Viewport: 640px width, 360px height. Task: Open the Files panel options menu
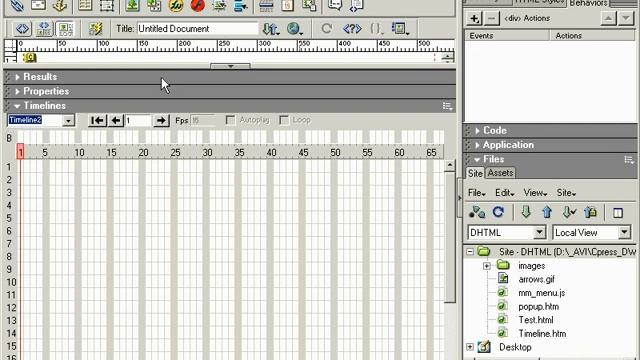tap(629, 160)
